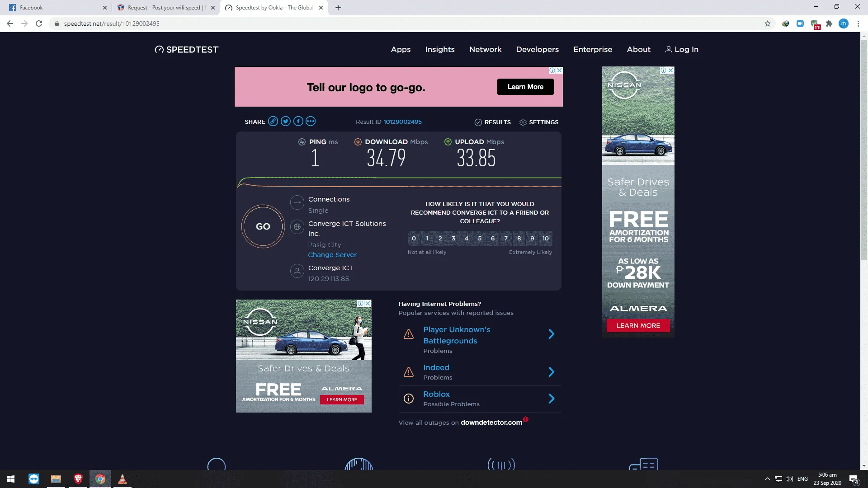Close the pink banner ad

pyautogui.click(x=559, y=70)
